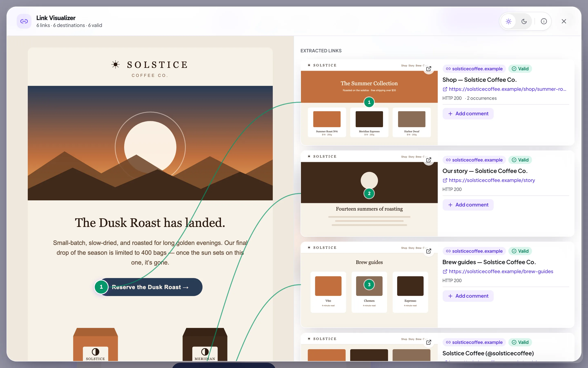Viewport: 588px width, 368px height.
Task: Select 'Shop — Solstice Coffee Co.' title
Action: click(479, 80)
